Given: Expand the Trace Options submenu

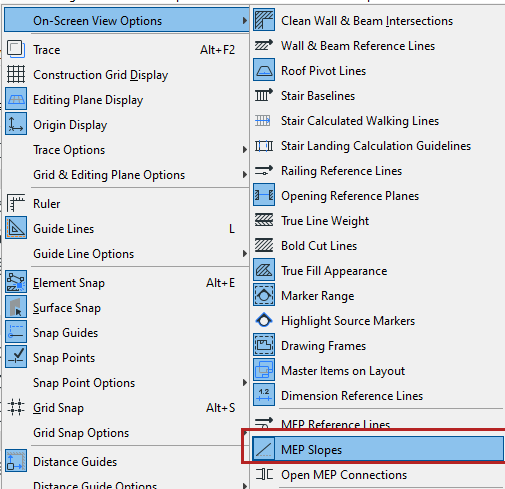Looking at the screenshot, I should tap(127, 150).
